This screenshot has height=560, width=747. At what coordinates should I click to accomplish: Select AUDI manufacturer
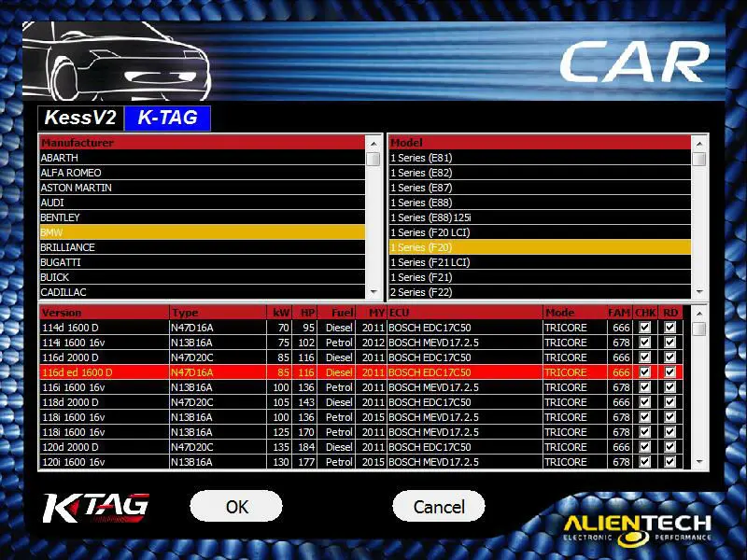(x=203, y=203)
